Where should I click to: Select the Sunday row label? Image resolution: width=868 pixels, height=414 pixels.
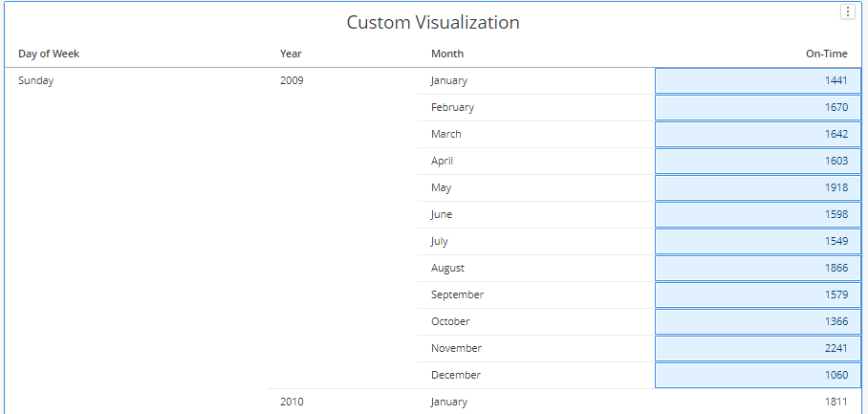(x=36, y=80)
